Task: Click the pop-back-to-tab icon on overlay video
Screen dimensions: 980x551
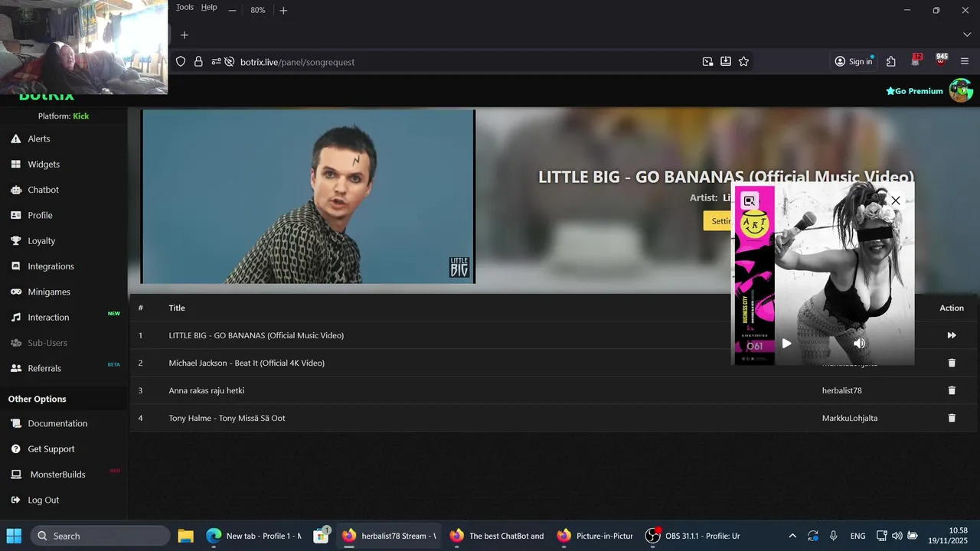Action: 750,201
